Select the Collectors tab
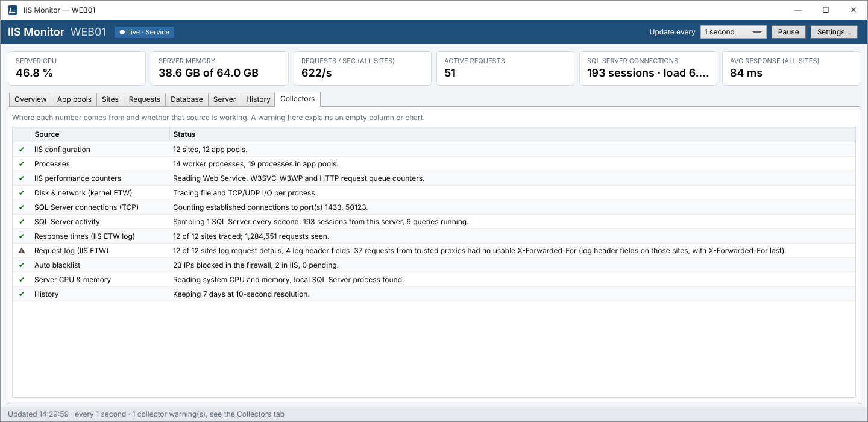The width and height of the screenshot is (868, 422). (298, 99)
